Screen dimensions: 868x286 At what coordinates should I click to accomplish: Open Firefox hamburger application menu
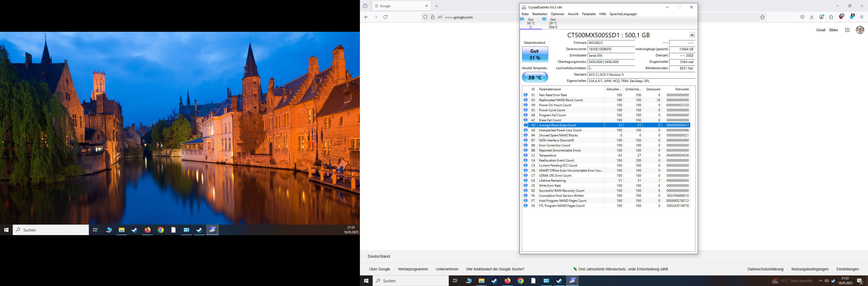pyautogui.click(x=862, y=17)
